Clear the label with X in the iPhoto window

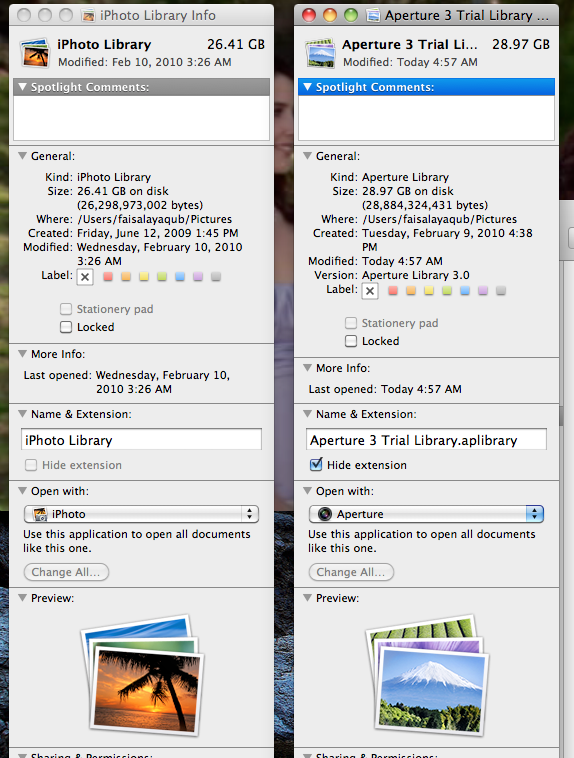85,277
